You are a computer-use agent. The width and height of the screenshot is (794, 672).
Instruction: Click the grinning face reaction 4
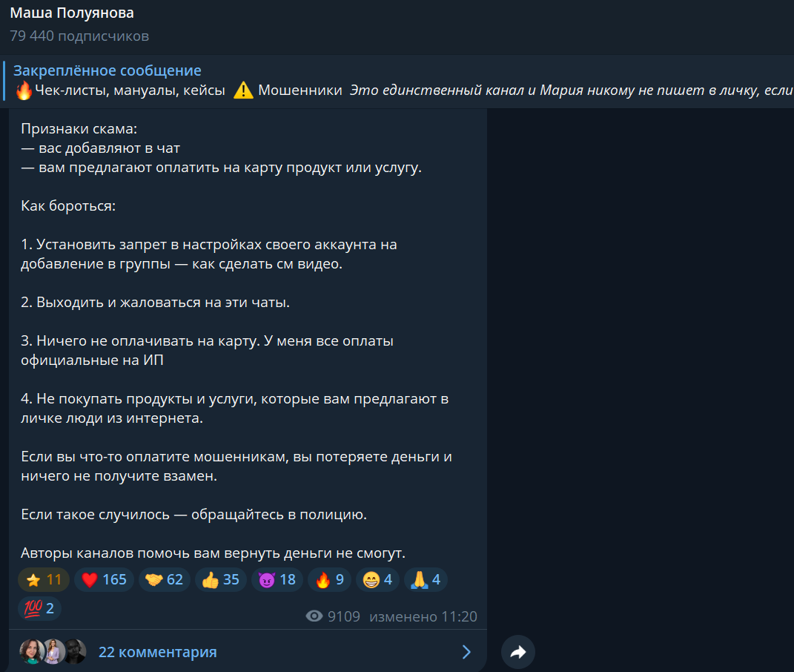[x=378, y=579]
